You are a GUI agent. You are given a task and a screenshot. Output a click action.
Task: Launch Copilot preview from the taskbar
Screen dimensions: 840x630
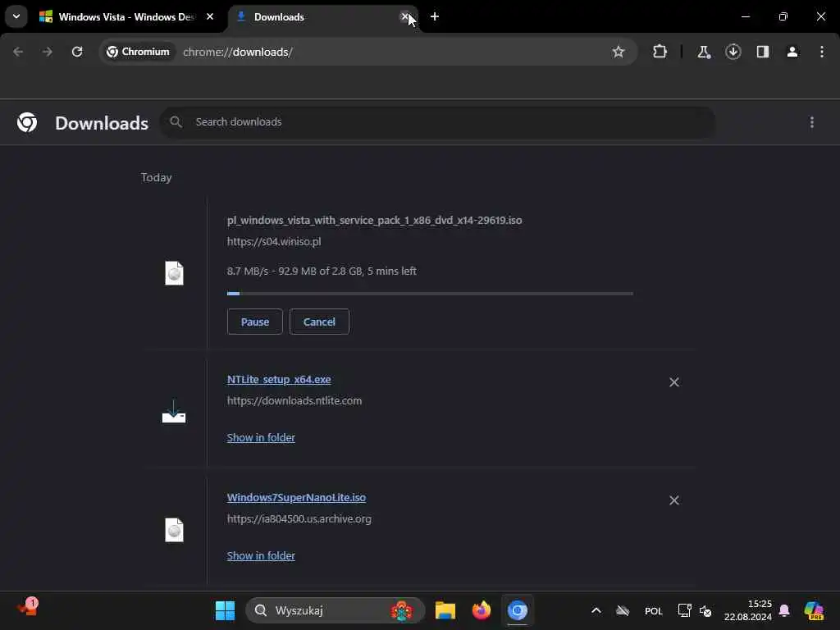coord(814,610)
